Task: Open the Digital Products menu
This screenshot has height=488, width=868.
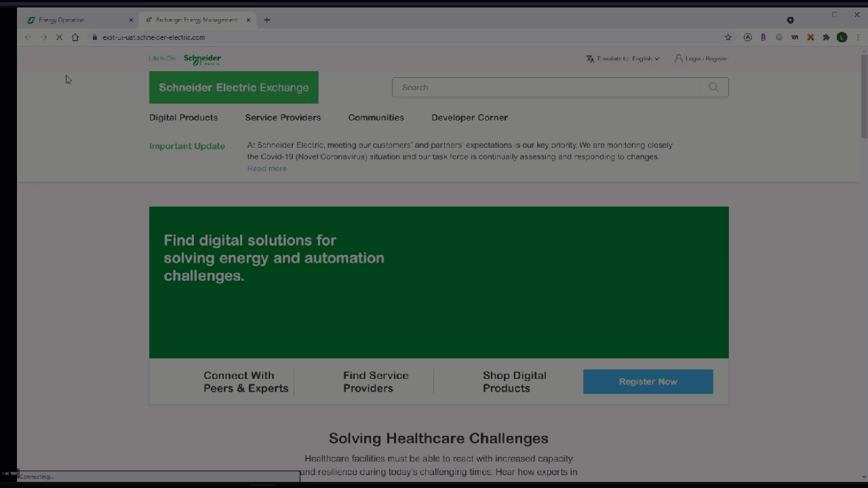Action: 183,117
